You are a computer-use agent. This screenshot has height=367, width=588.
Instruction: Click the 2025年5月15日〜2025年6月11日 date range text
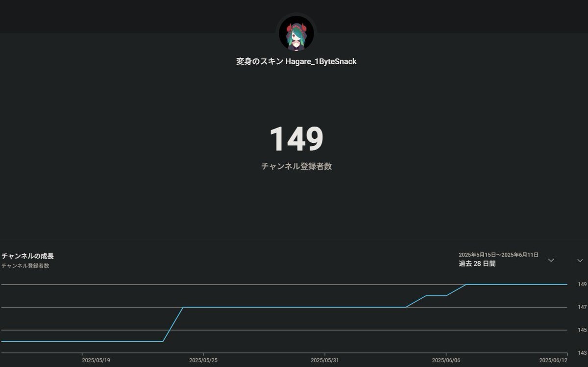point(498,255)
